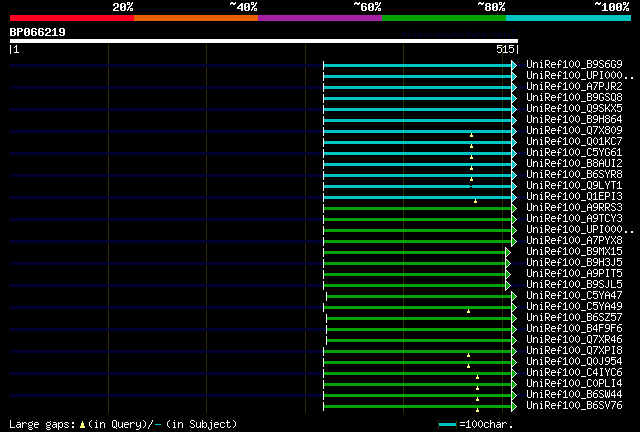
Task: Open the UniRef100_A9RRS3 hit
Action: pyautogui.click(x=574, y=208)
